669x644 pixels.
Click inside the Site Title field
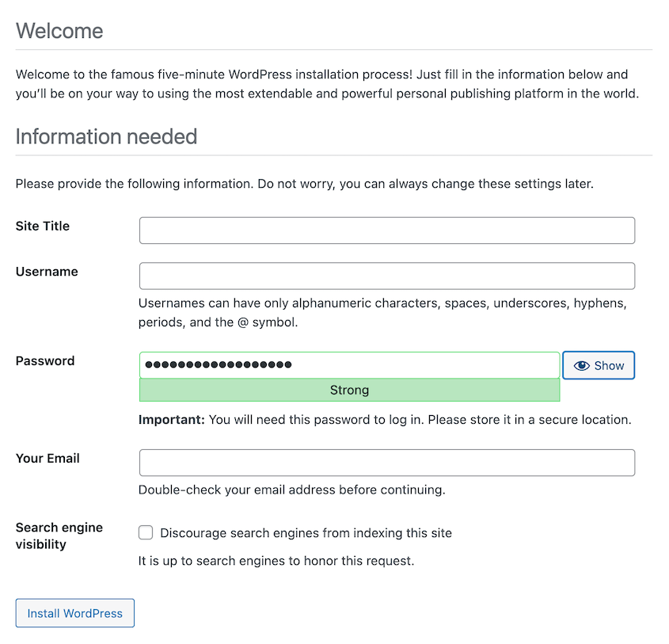pyautogui.click(x=386, y=230)
